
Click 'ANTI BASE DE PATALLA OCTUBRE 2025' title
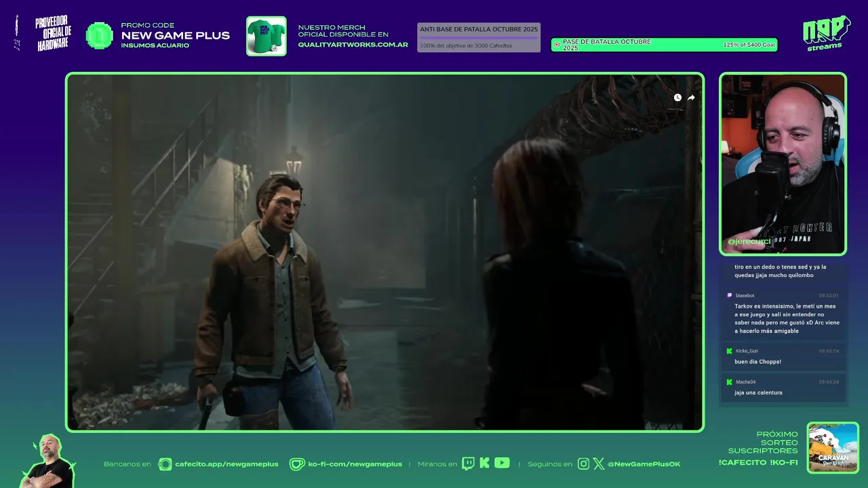(x=479, y=29)
